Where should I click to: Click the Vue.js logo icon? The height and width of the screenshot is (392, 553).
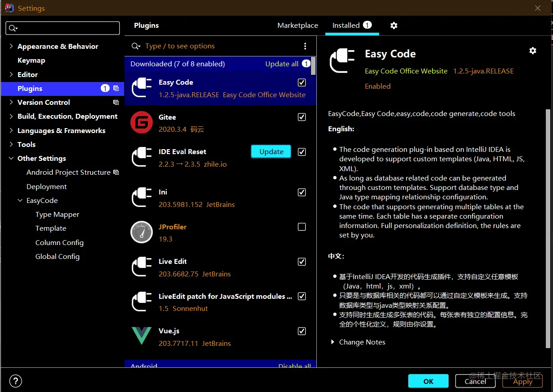[142, 336]
